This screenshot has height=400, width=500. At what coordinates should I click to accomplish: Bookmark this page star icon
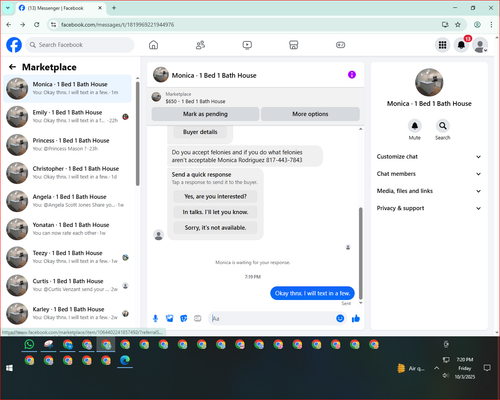(458, 24)
